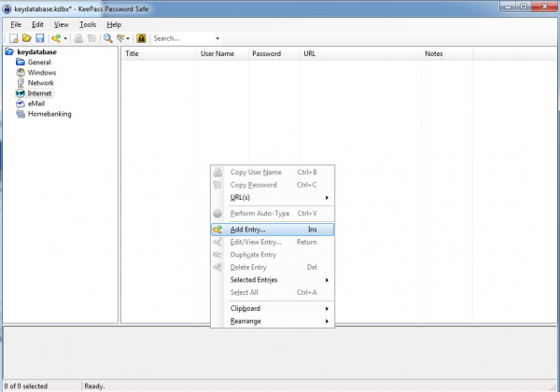Click the keydatabase open-folder icon
The height and width of the screenshot is (392, 560).
[x=9, y=52]
